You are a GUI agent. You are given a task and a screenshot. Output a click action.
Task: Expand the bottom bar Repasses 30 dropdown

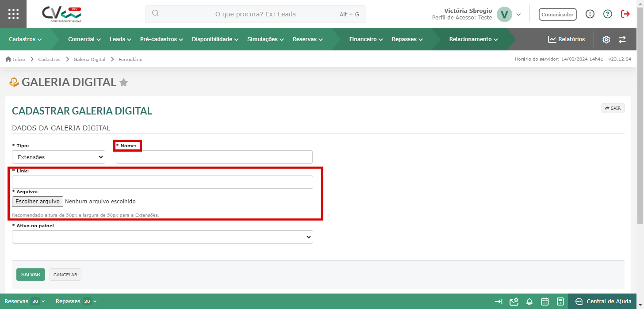[x=77, y=301]
